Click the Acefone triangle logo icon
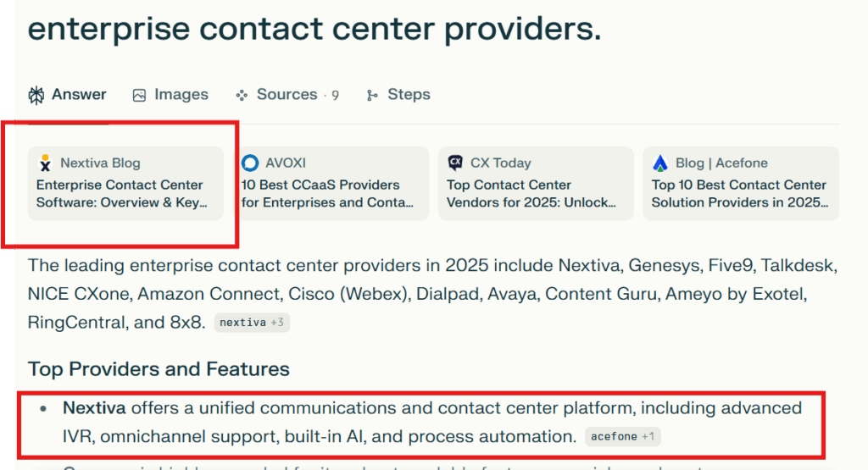Image resolution: width=868 pixels, height=470 pixels. point(659,163)
